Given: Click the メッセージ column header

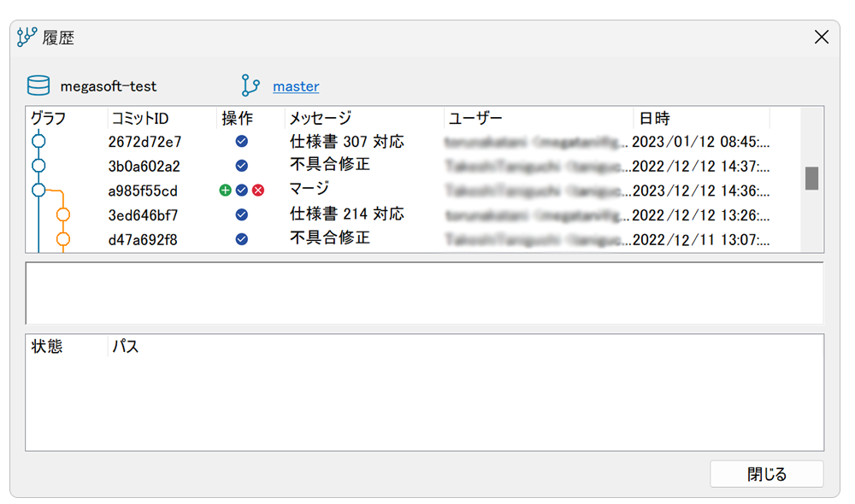Looking at the screenshot, I should [x=320, y=118].
